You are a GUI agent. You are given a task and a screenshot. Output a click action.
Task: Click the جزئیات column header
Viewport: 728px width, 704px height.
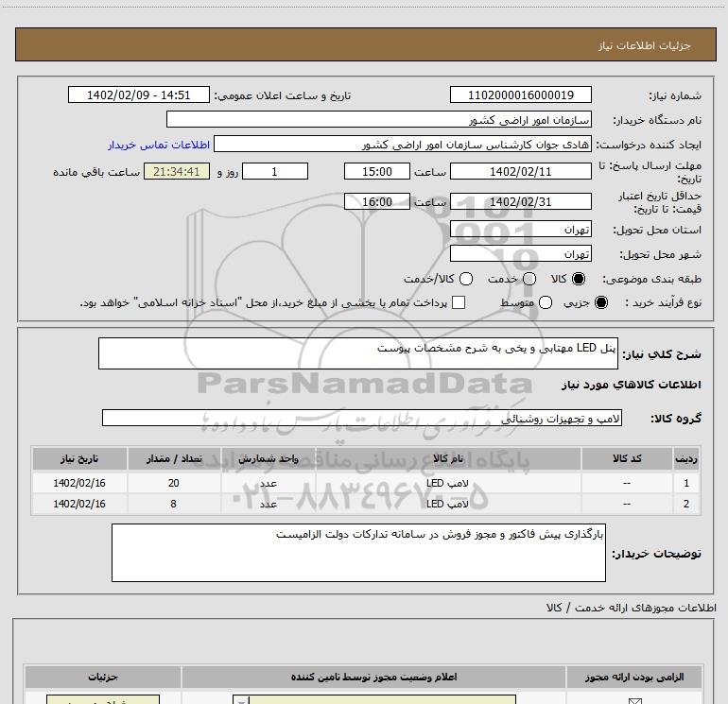pos(103,678)
